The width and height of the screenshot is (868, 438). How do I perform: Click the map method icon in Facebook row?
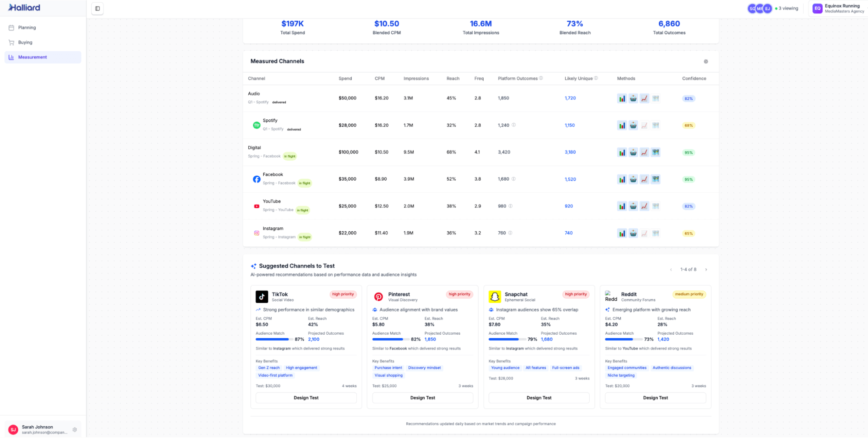tap(656, 179)
